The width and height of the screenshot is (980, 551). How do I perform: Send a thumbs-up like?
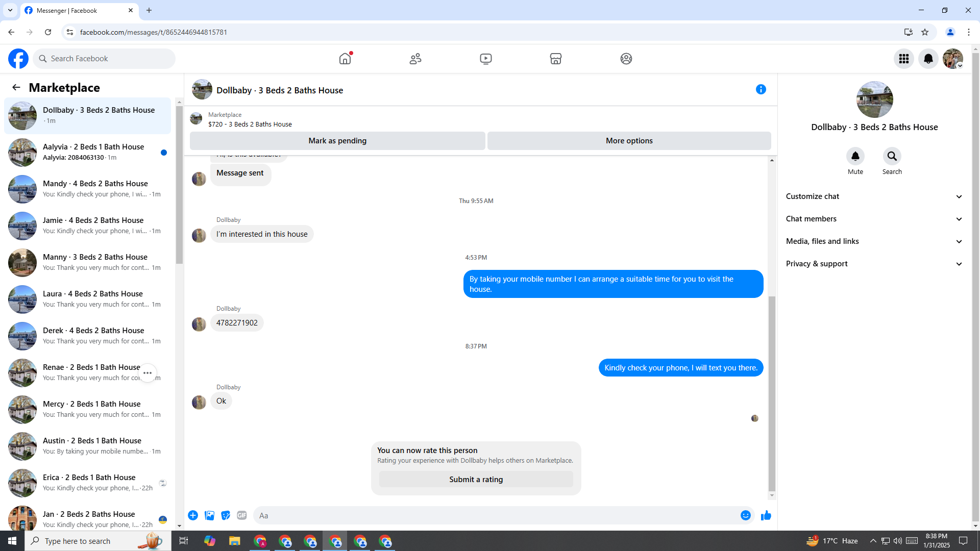click(x=766, y=515)
